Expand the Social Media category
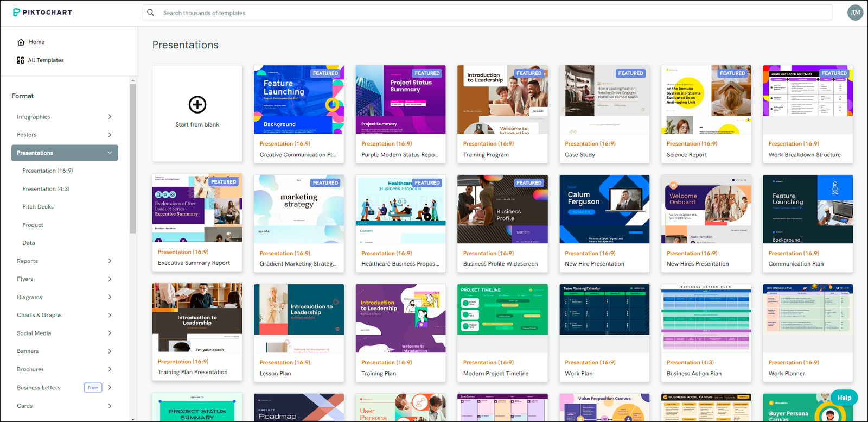868x422 pixels. click(x=110, y=333)
